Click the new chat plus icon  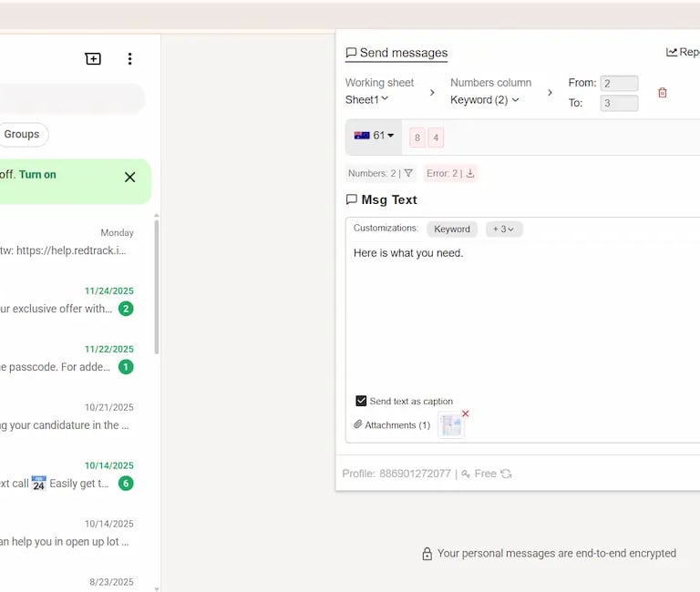pyautogui.click(x=93, y=59)
